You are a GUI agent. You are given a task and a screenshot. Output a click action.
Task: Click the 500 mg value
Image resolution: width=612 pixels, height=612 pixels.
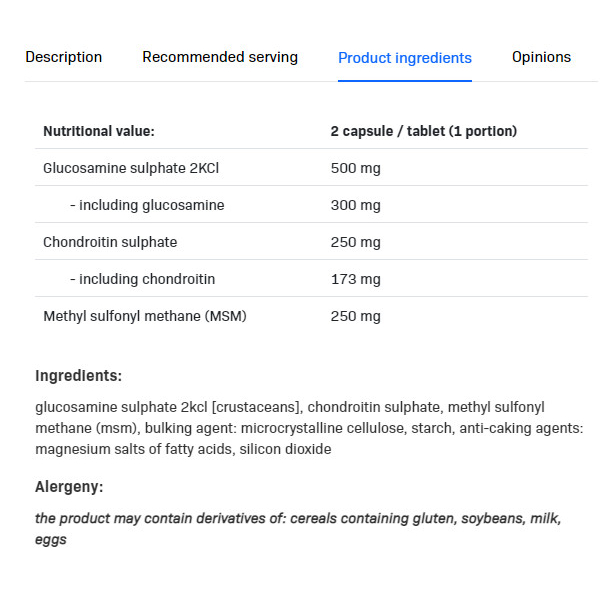click(355, 168)
